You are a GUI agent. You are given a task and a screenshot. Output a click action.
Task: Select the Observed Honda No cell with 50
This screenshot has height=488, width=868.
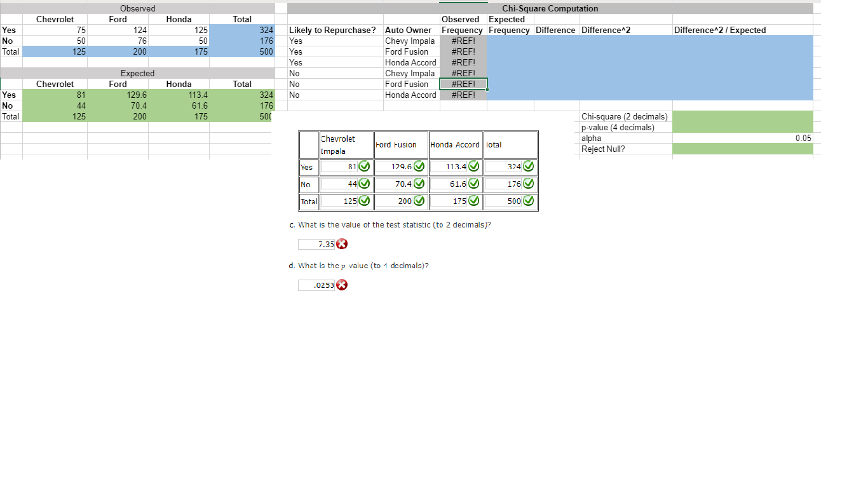coord(179,41)
